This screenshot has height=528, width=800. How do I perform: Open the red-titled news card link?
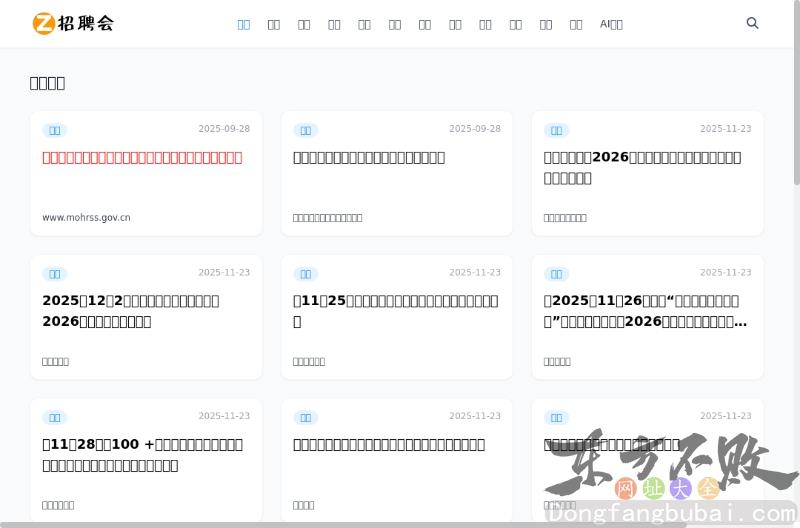click(142, 158)
